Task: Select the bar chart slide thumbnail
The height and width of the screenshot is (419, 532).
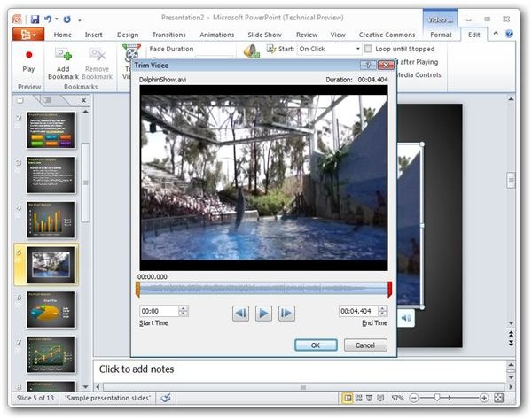Action: [x=51, y=220]
